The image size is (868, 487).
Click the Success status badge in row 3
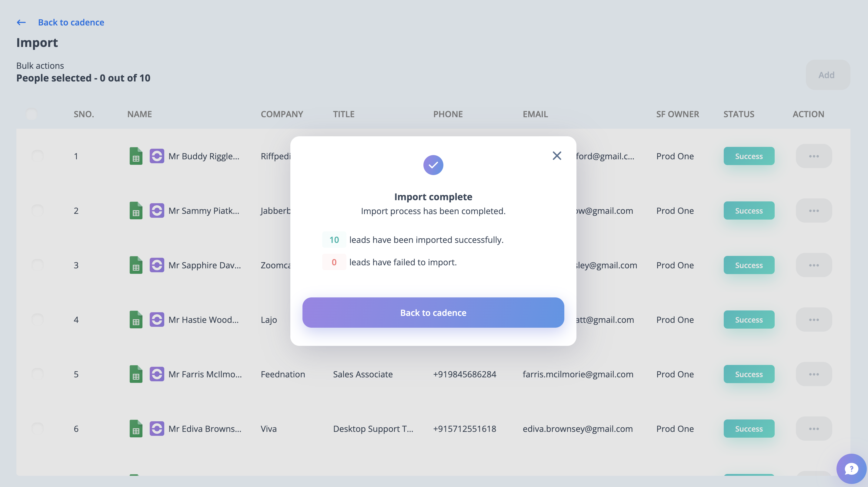749,265
